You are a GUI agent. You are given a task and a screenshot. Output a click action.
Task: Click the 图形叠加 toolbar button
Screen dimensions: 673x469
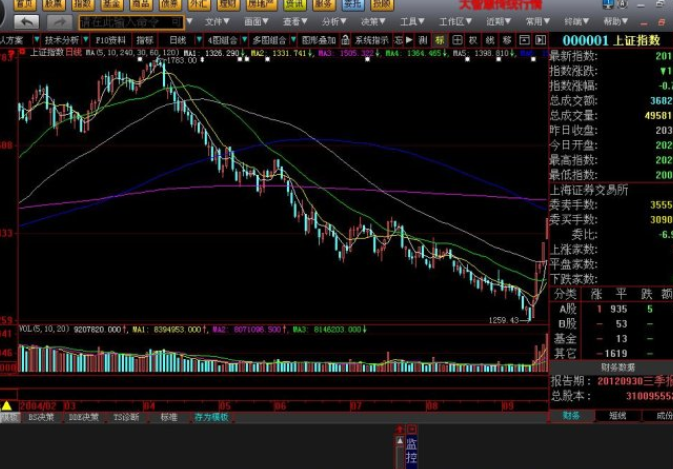[x=318, y=40]
